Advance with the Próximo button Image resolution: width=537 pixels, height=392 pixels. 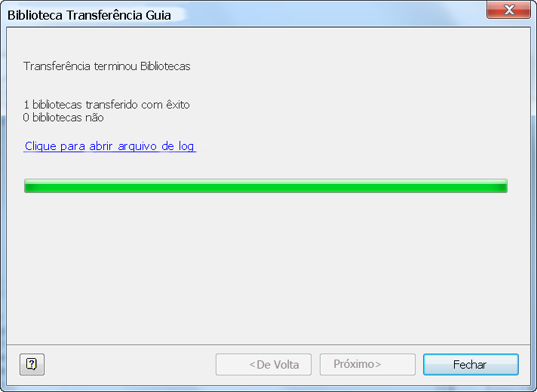click(367, 364)
